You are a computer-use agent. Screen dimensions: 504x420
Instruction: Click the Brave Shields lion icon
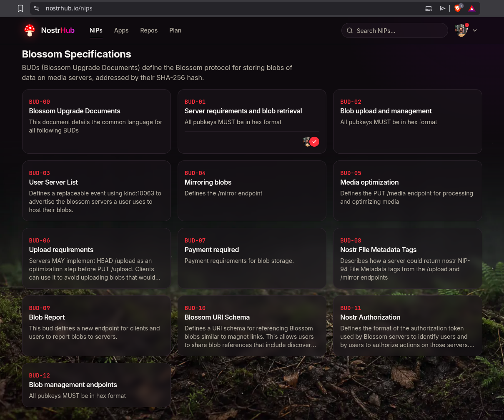point(458,8)
